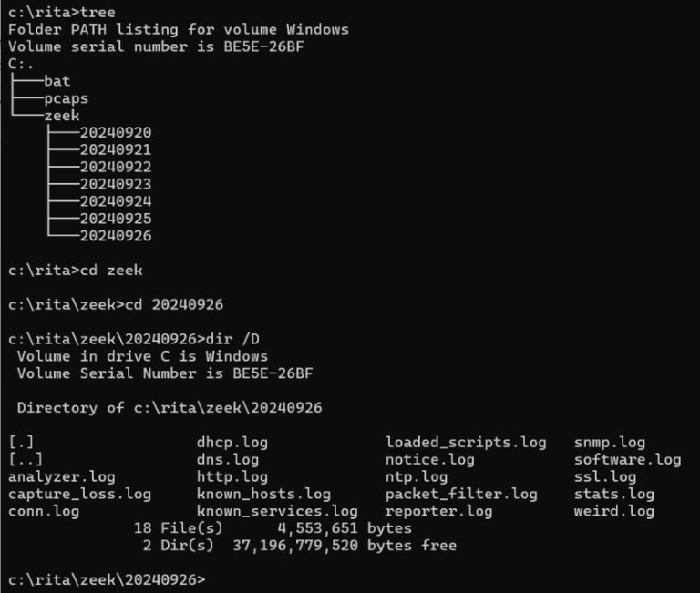Click the 20240920 subfolder entry
Image resolution: width=700 pixels, height=593 pixels.
coord(115,133)
